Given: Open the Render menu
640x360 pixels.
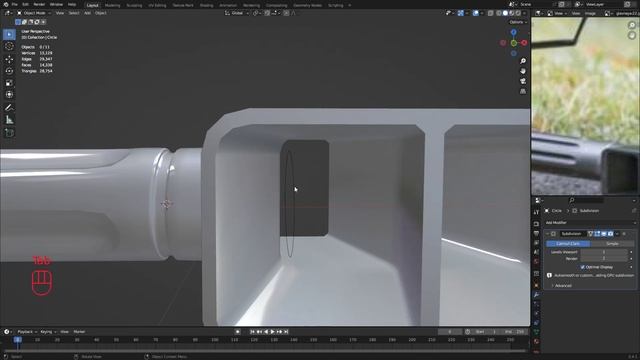Looking at the screenshot, I should coord(39,4).
